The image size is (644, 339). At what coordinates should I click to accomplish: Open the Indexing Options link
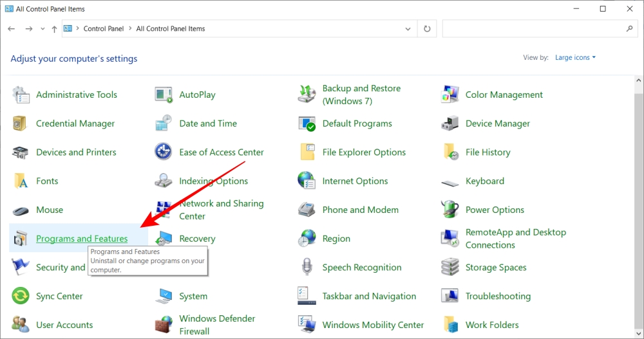click(214, 181)
